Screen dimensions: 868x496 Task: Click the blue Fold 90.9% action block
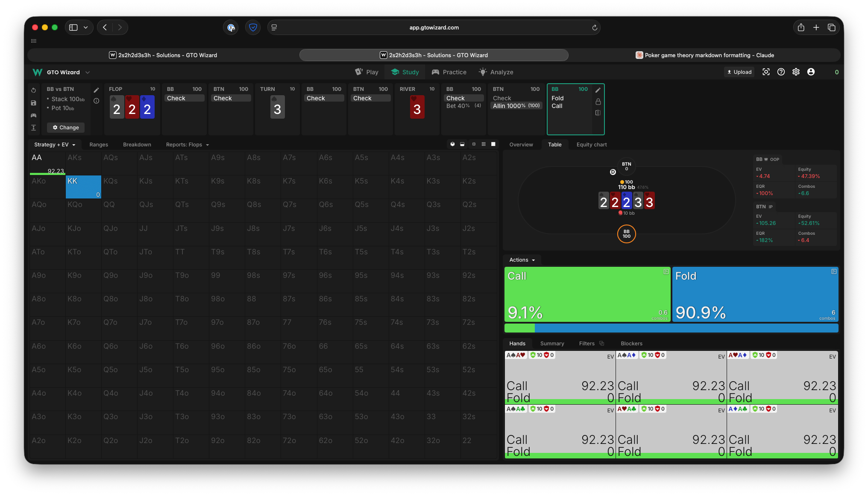coord(755,295)
